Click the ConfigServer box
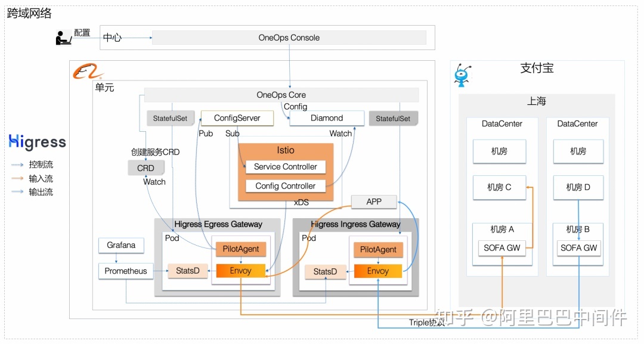This screenshot has height=344, width=644. click(237, 118)
